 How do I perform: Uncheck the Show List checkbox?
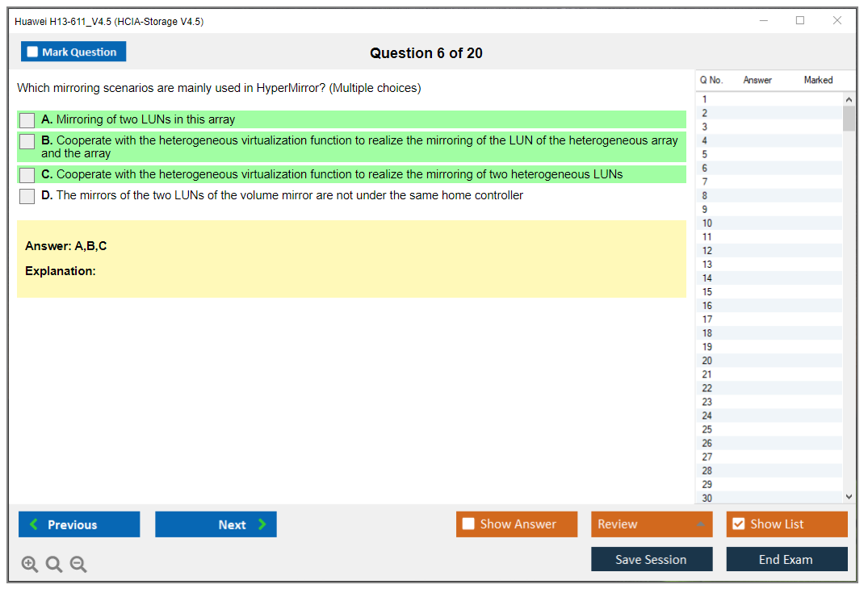click(738, 524)
